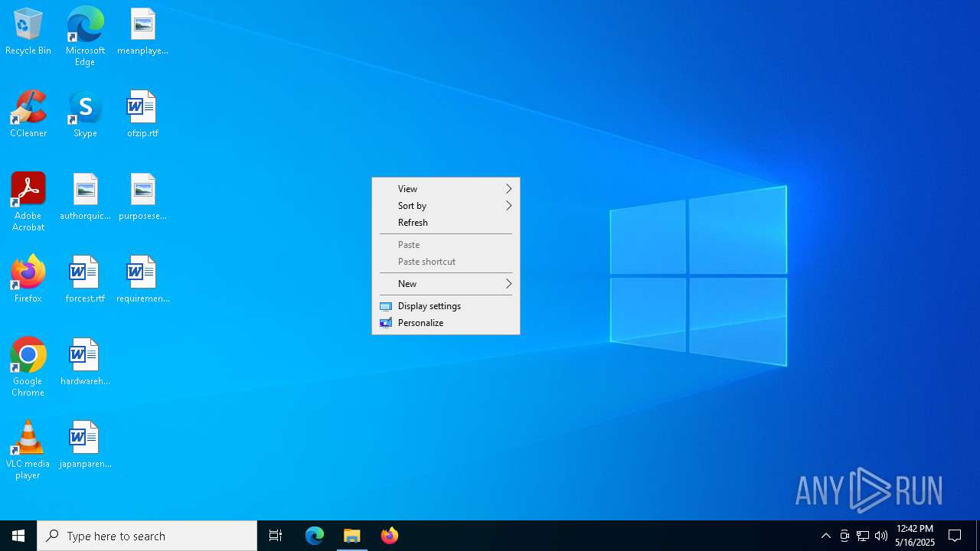
Task: Select the japanparen... document icon
Action: click(85, 445)
